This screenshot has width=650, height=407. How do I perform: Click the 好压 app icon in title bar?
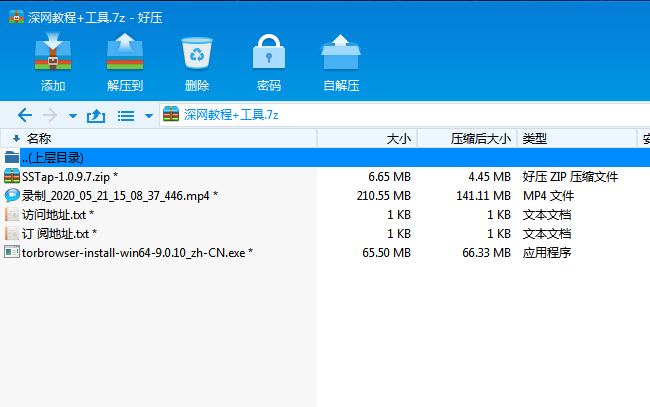(16, 17)
